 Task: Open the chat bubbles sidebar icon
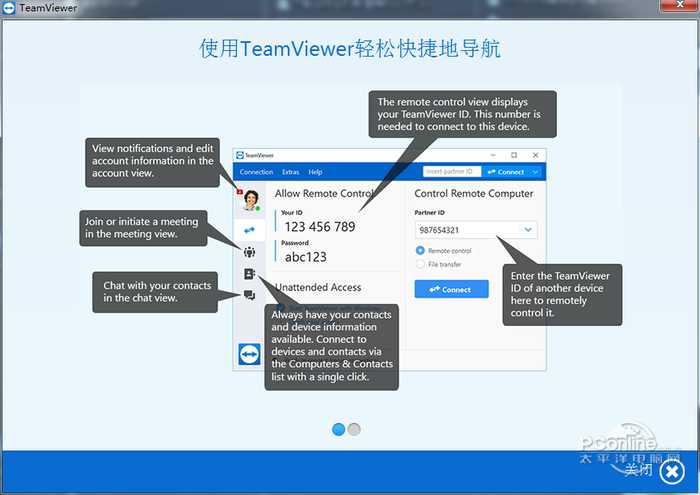coord(250,295)
